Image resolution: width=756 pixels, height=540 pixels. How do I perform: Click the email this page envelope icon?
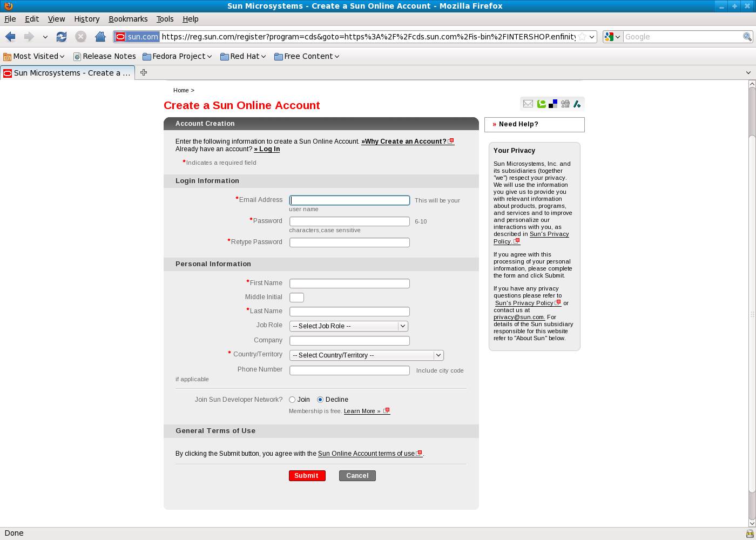pyautogui.click(x=528, y=104)
